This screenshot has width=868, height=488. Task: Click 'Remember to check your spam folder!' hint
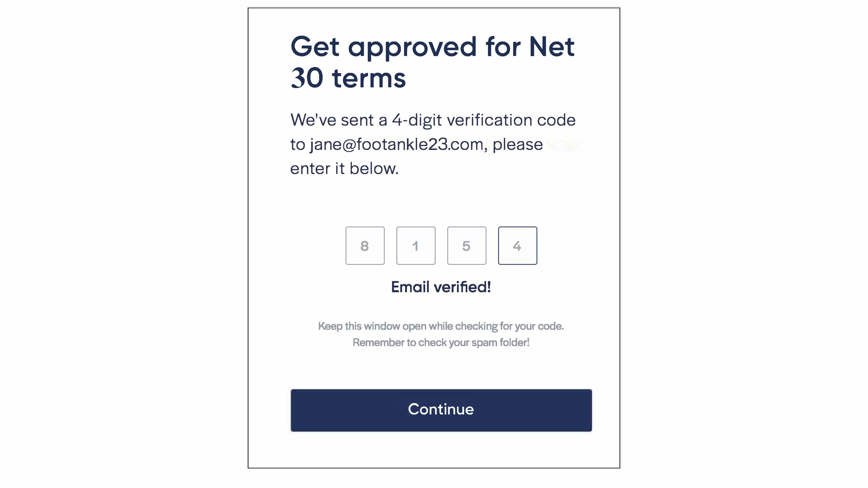click(x=441, y=343)
